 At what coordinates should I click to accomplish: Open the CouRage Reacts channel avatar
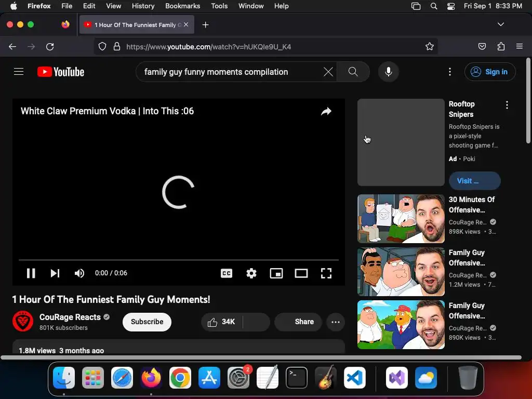(x=23, y=321)
